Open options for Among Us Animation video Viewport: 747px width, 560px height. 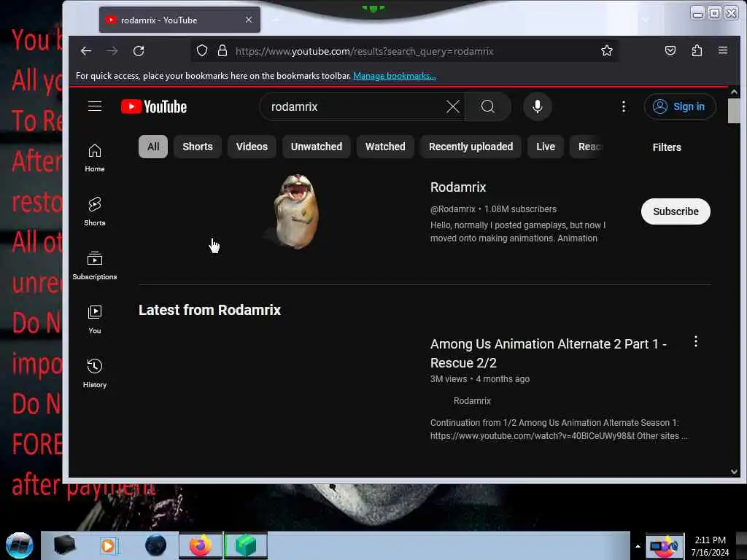[x=695, y=341]
